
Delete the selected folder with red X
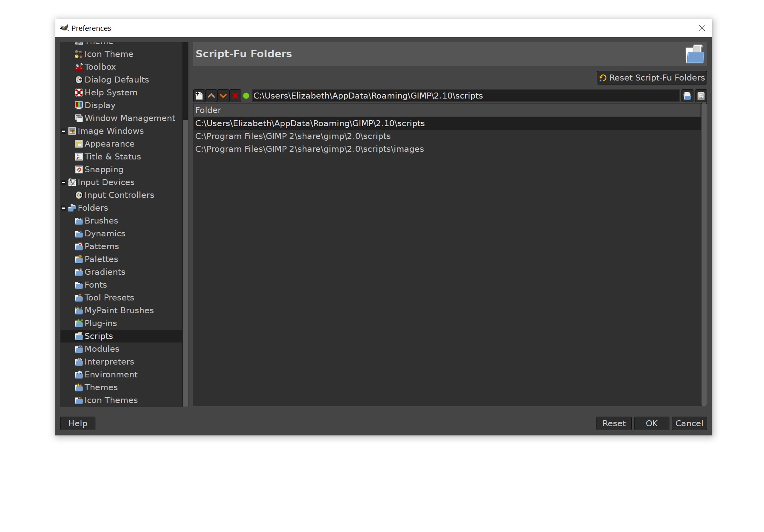[x=235, y=96]
